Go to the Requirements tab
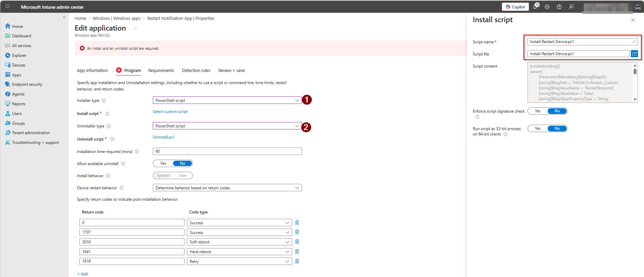Screen dimensions: 644x277 161,71
